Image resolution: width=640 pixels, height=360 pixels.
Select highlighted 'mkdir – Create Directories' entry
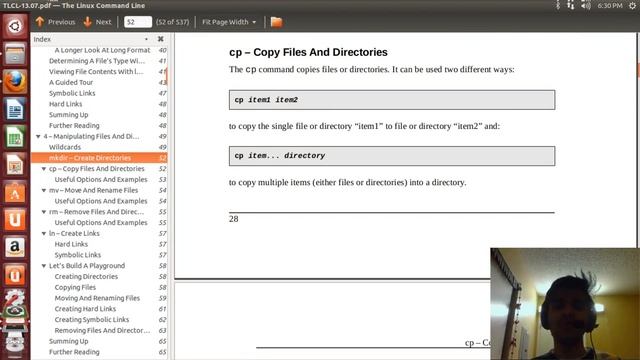coord(99,158)
